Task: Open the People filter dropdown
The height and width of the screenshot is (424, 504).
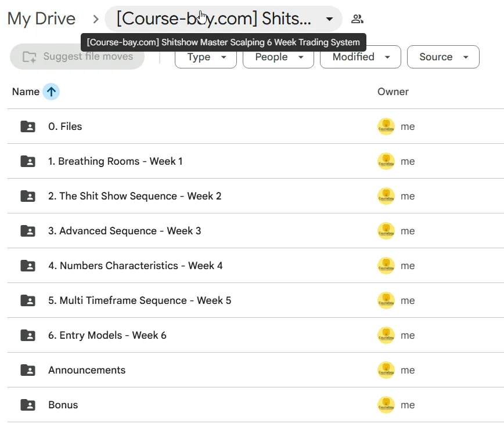Action: click(278, 57)
